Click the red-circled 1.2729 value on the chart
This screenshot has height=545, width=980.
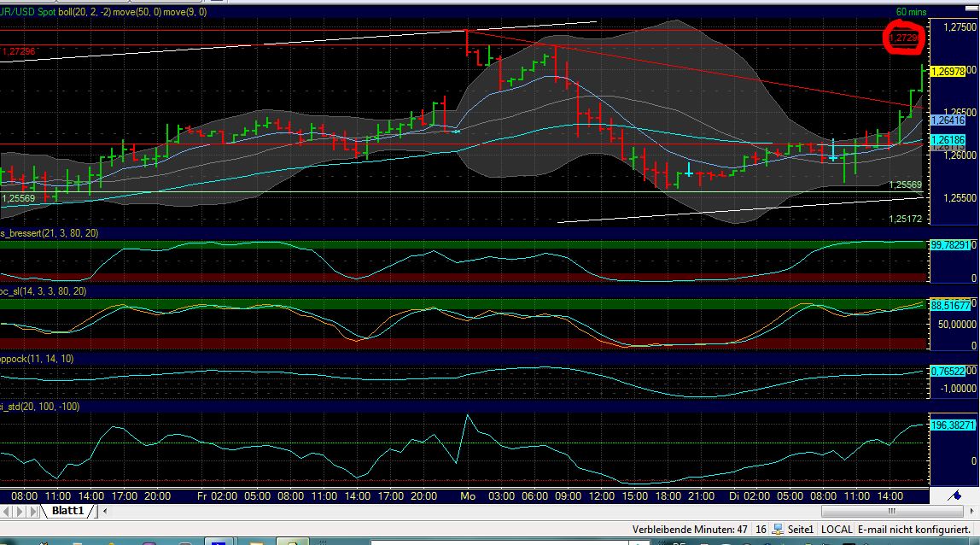pyautogui.click(x=903, y=38)
